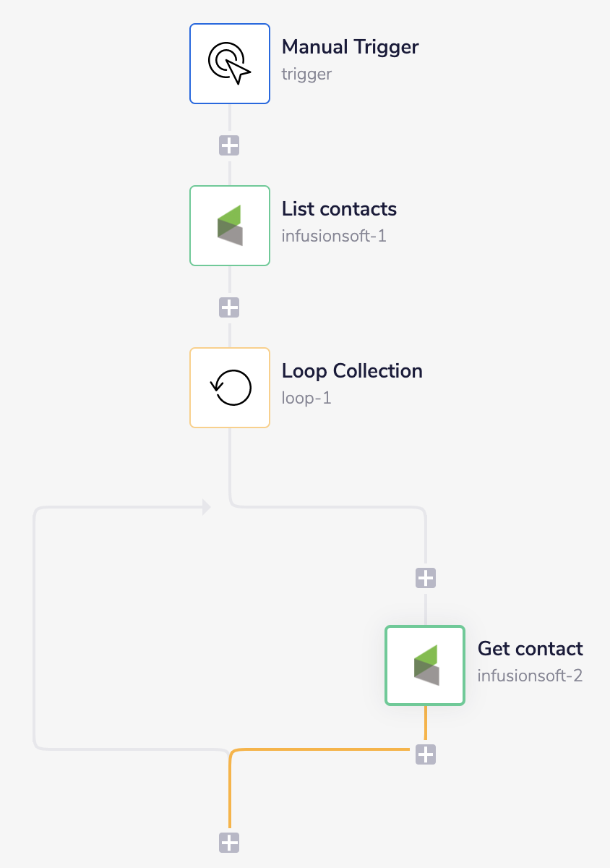Click the cursor icon inside Manual Trigger
This screenshot has width=610, height=868.
click(x=229, y=63)
